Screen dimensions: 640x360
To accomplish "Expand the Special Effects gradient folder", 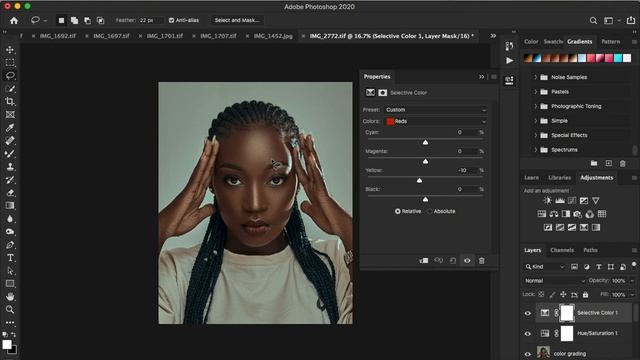I will pyautogui.click(x=536, y=135).
